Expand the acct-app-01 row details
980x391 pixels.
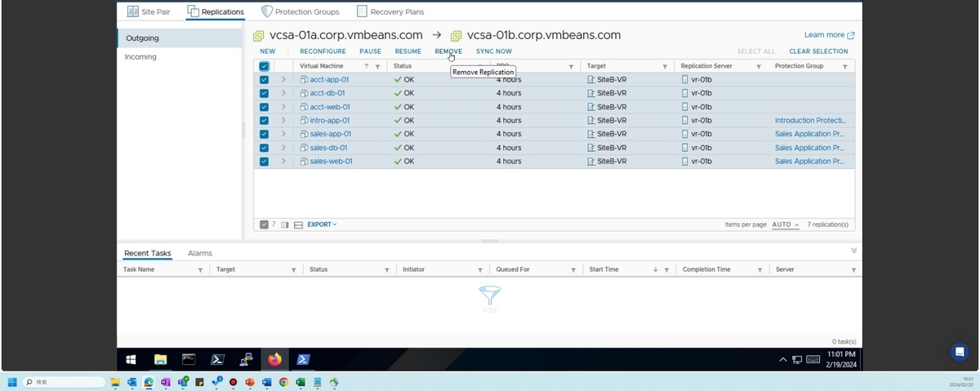[x=283, y=80]
